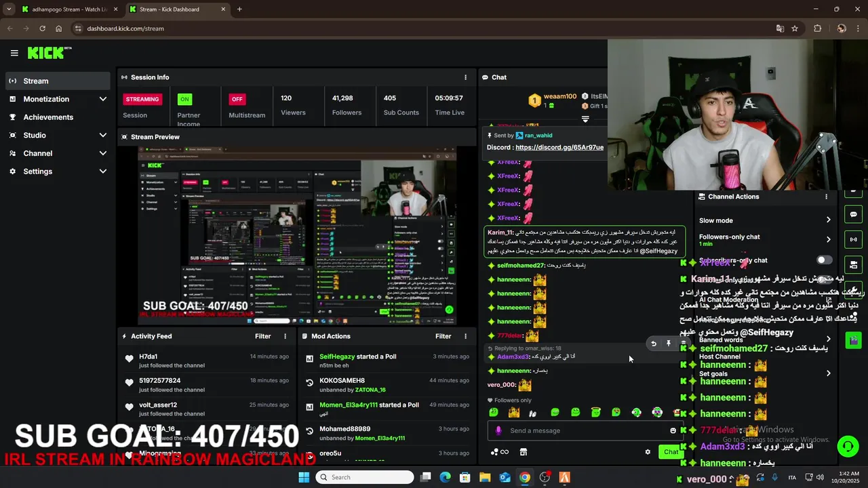Open browser extensions puzzle icon

[x=817, y=28]
